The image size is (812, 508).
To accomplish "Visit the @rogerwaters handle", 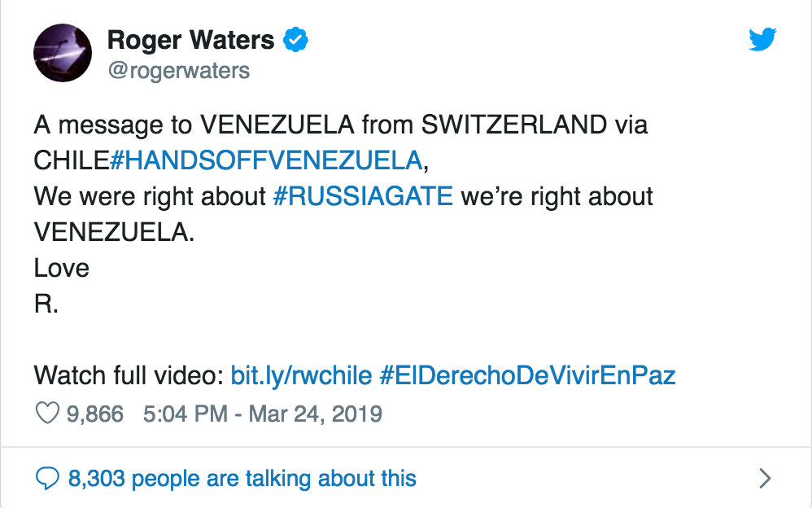I will click(x=178, y=71).
